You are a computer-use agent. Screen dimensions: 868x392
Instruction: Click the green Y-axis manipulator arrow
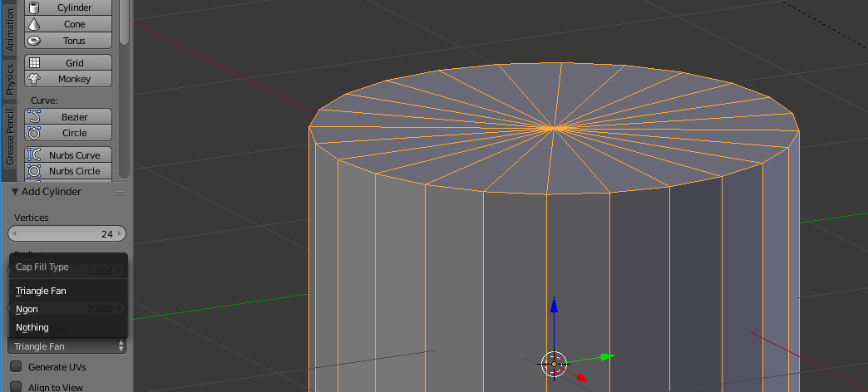click(607, 357)
